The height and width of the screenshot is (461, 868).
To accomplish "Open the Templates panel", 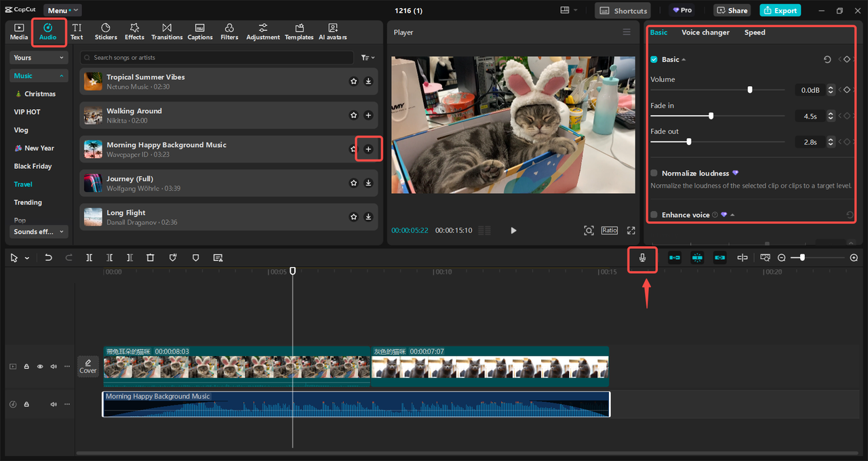I will click(x=299, y=31).
